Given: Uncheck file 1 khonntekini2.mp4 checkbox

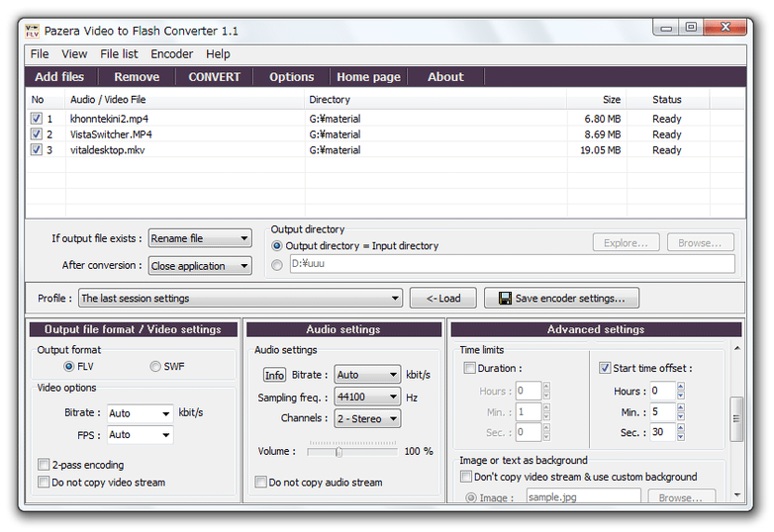Looking at the screenshot, I should click(x=36, y=119).
